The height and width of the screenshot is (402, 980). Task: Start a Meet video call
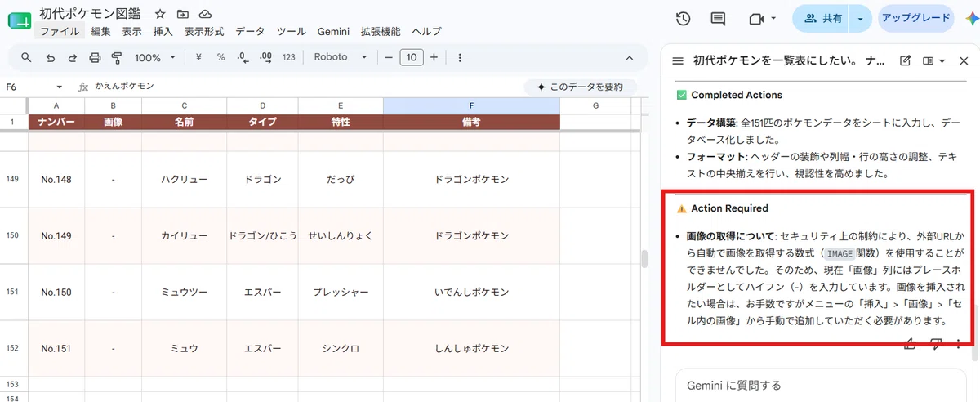755,18
